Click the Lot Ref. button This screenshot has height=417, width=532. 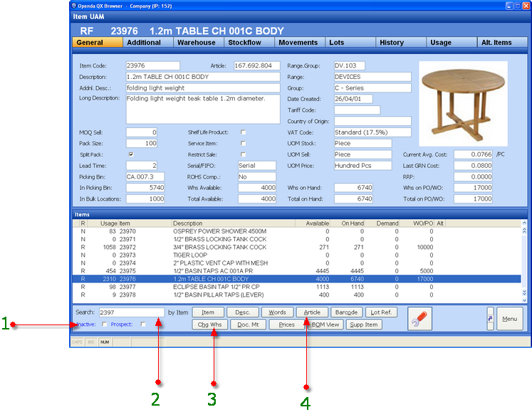381,312
